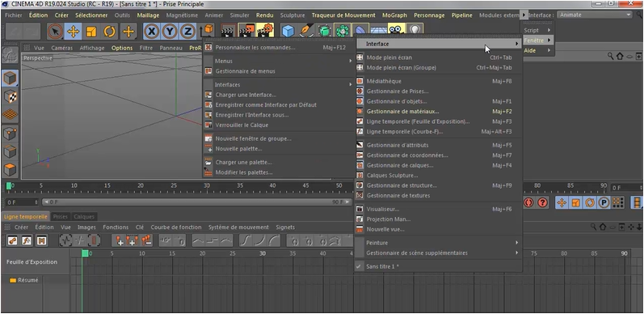
Task: Click Gestionnaire de textures entry
Action: click(x=438, y=196)
